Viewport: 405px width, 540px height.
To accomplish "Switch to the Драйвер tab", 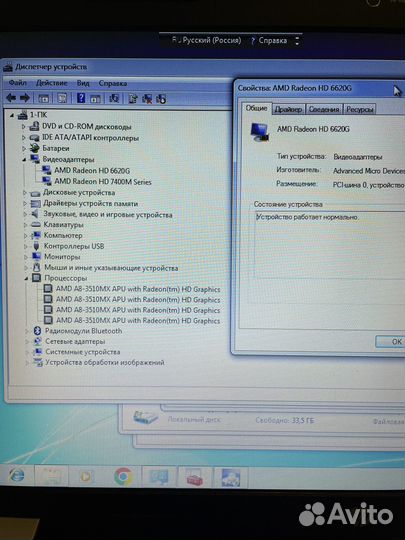I will point(288,110).
